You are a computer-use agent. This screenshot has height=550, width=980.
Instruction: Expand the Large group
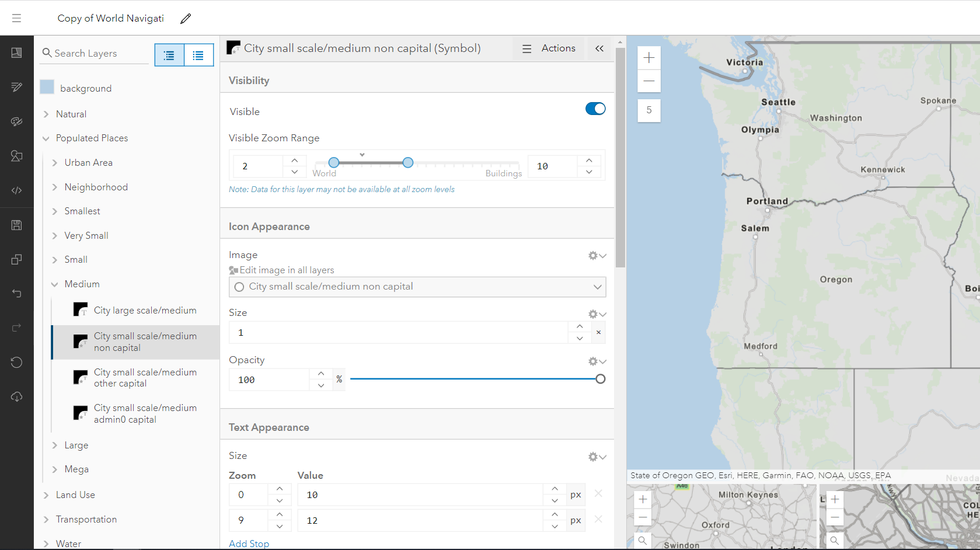coord(55,445)
